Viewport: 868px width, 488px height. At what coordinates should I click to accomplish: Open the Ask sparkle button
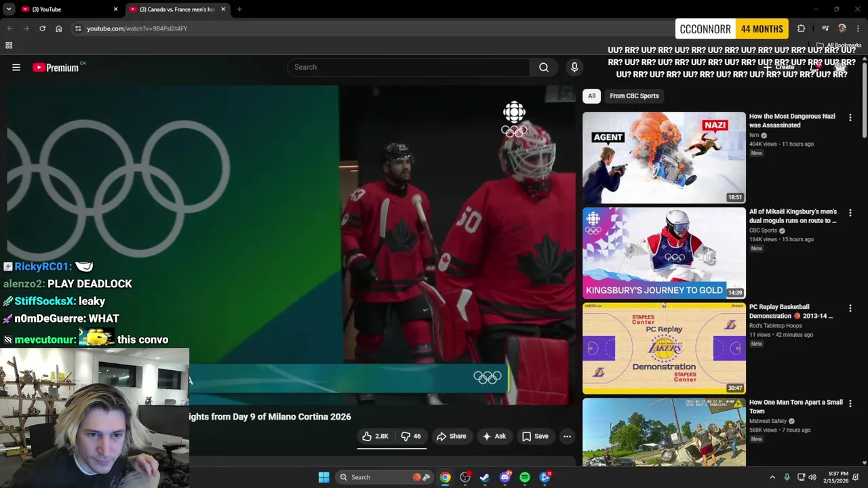[494, 436]
